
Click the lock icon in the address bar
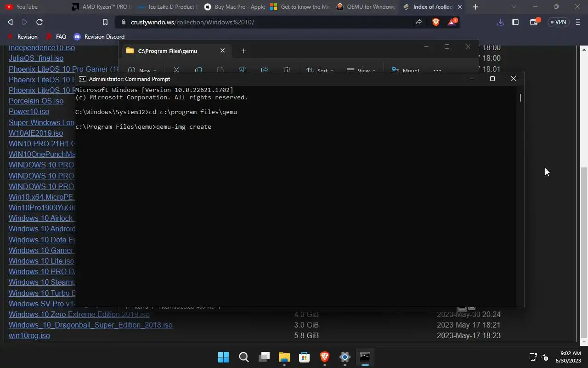coord(123,22)
